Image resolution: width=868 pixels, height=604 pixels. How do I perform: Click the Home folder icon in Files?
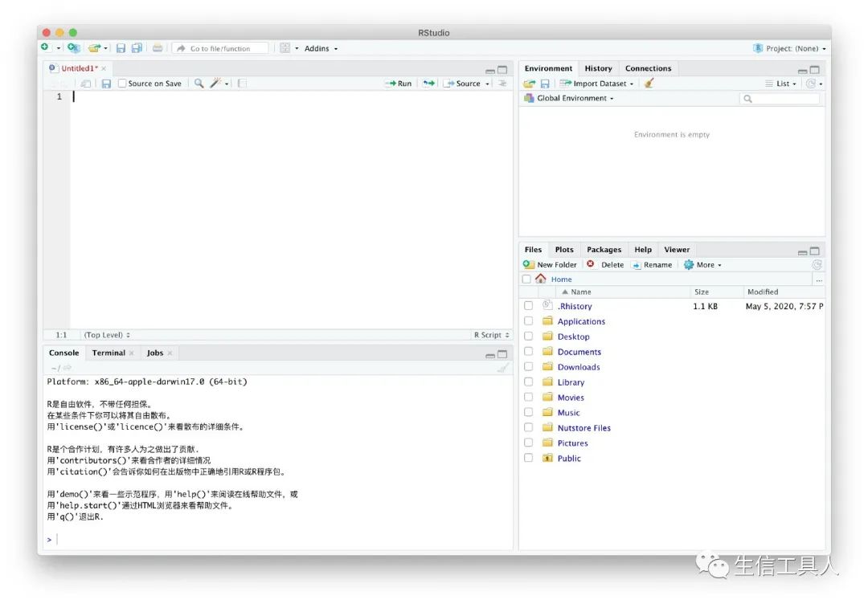(x=540, y=279)
